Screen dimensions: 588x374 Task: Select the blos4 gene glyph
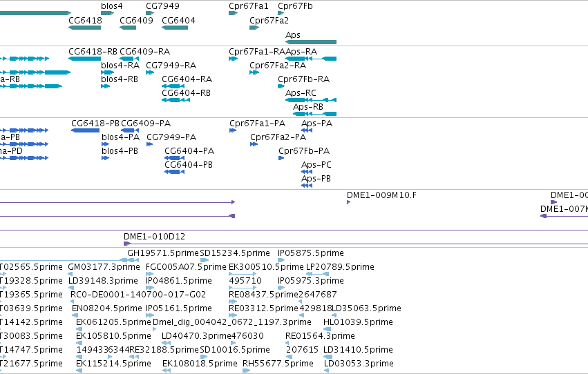click(x=107, y=13)
